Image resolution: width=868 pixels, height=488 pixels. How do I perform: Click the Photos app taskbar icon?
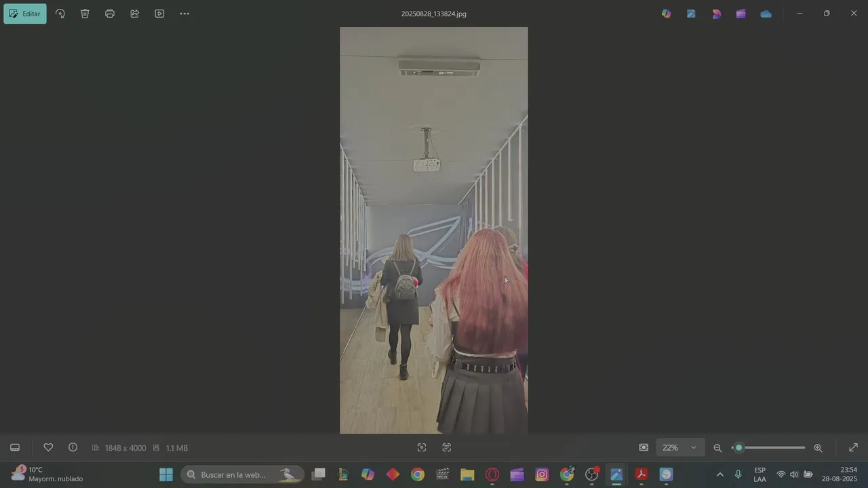point(616,474)
